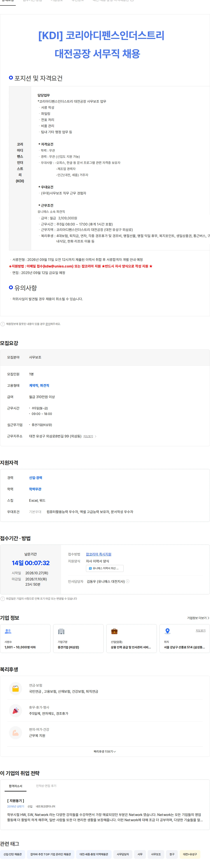
Task: Open 지도보기 link next to 근무지주소
Action: (88, 436)
